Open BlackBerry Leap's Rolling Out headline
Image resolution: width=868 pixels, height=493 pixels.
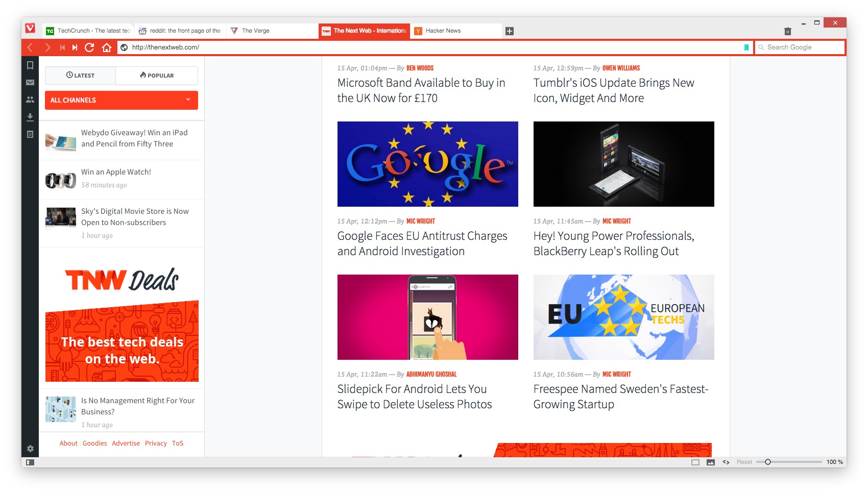pos(614,243)
